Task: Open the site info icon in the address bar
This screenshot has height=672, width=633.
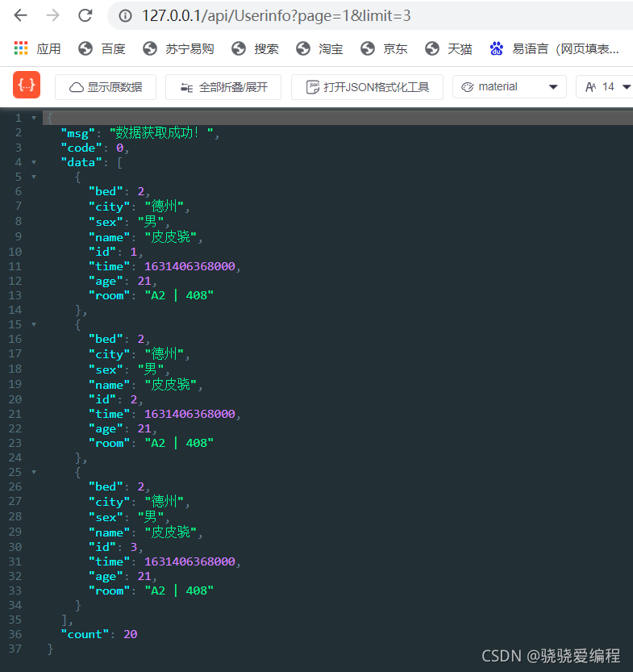Action: (x=125, y=16)
